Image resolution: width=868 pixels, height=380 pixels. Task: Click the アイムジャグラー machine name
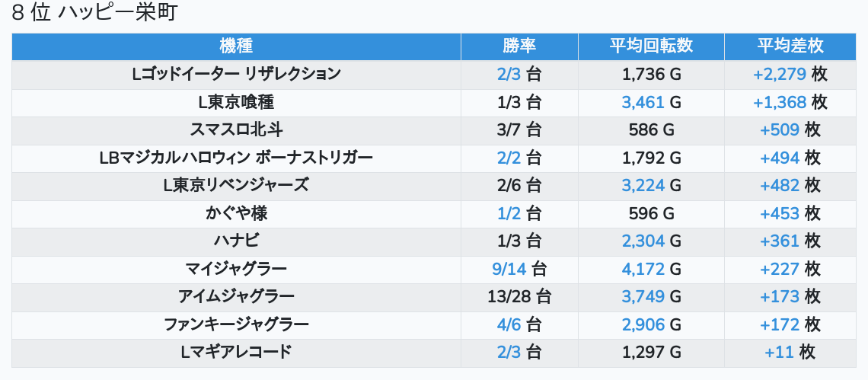(x=236, y=296)
